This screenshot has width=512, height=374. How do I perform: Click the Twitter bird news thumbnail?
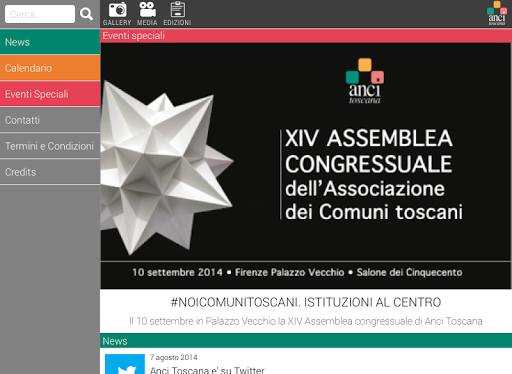point(125,364)
